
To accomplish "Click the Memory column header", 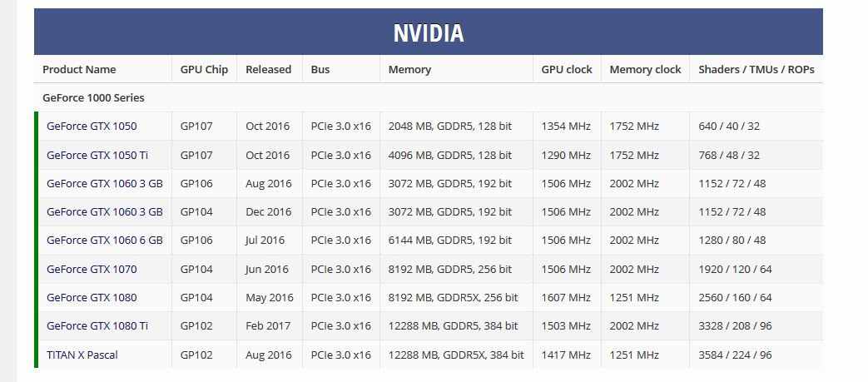I will click(x=409, y=69).
